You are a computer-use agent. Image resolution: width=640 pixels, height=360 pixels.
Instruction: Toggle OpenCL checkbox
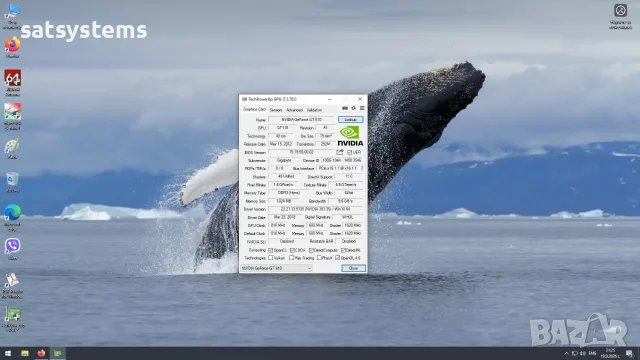pos(270,250)
